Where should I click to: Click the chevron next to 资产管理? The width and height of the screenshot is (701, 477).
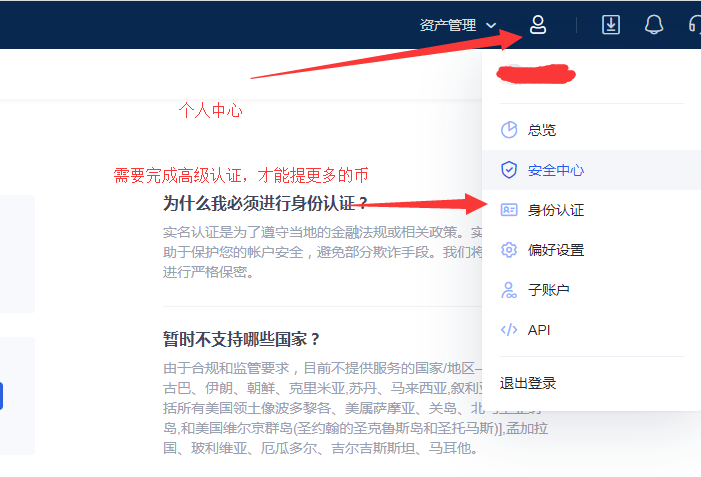click(x=491, y=25)
